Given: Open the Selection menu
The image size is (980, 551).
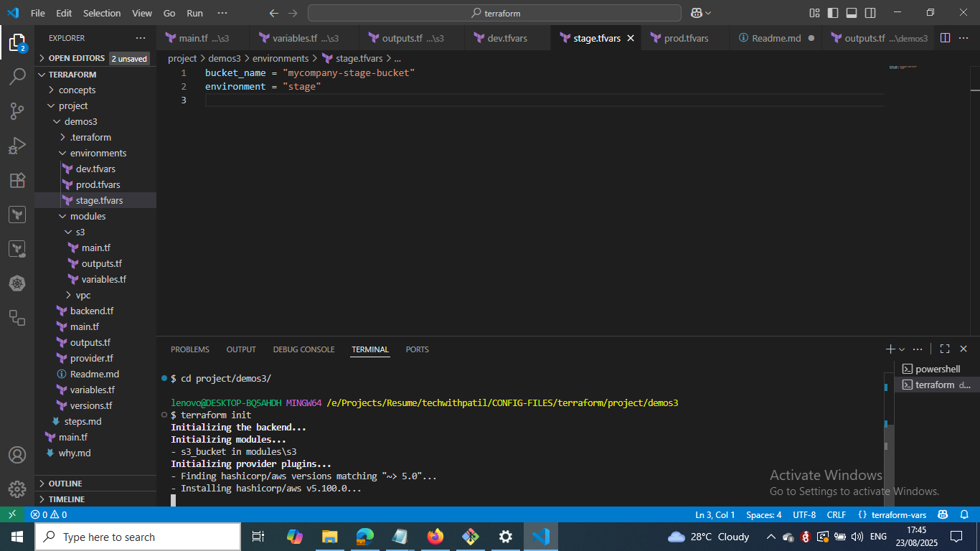Looking at the screenshot, I should click(x=102, y=13).
